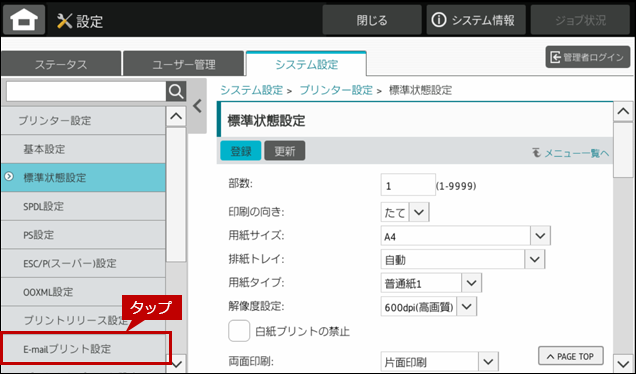Select 標準状態設定 menu item
Image resolution: width=636 pixels, height=374 pixels.
point(83,178)
